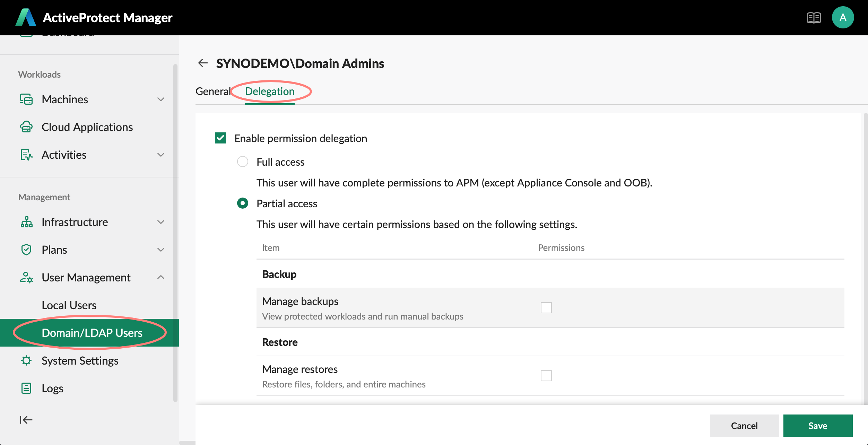Expand the Machines menu chevron
868x445 pixels.
[x=161, y=99]
